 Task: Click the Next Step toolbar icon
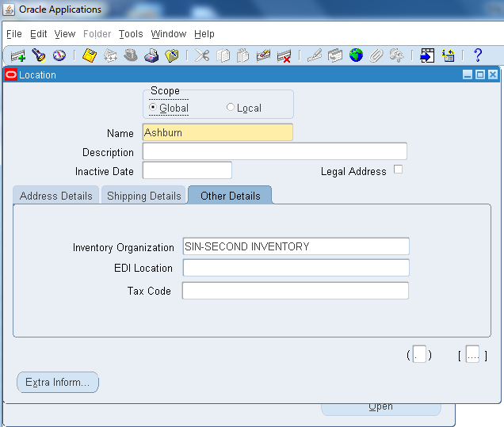point(110,55)
